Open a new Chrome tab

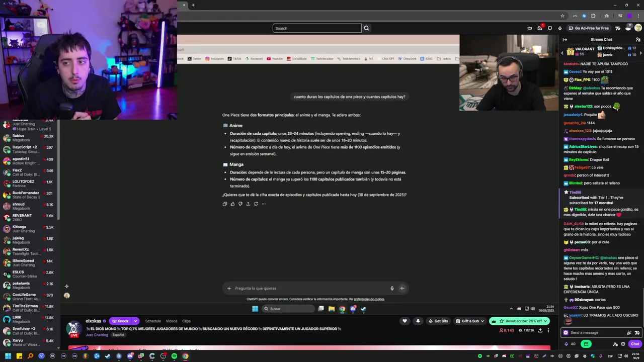click(193, 5)
